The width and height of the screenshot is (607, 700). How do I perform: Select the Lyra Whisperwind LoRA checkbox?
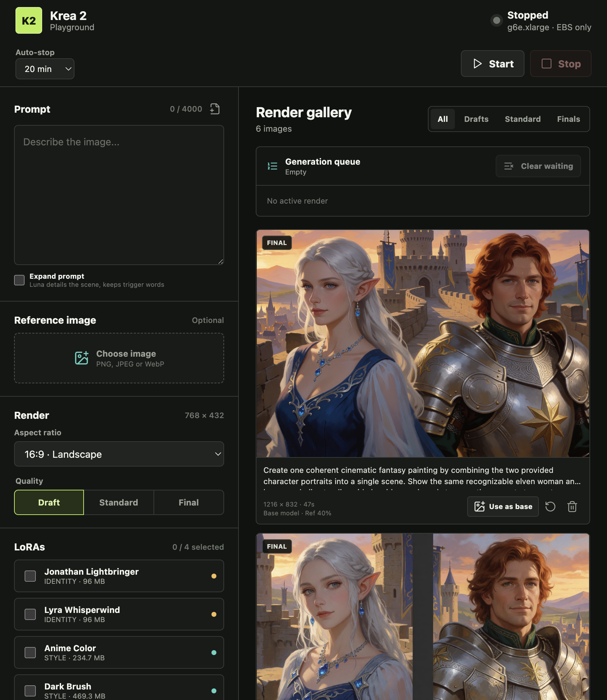pos(30,614)
